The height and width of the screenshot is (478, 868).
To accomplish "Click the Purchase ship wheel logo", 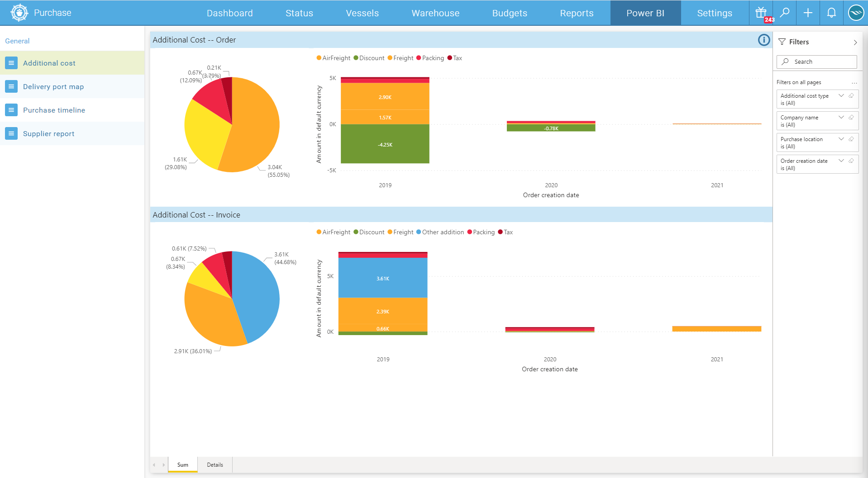I will tap(19, 13).
